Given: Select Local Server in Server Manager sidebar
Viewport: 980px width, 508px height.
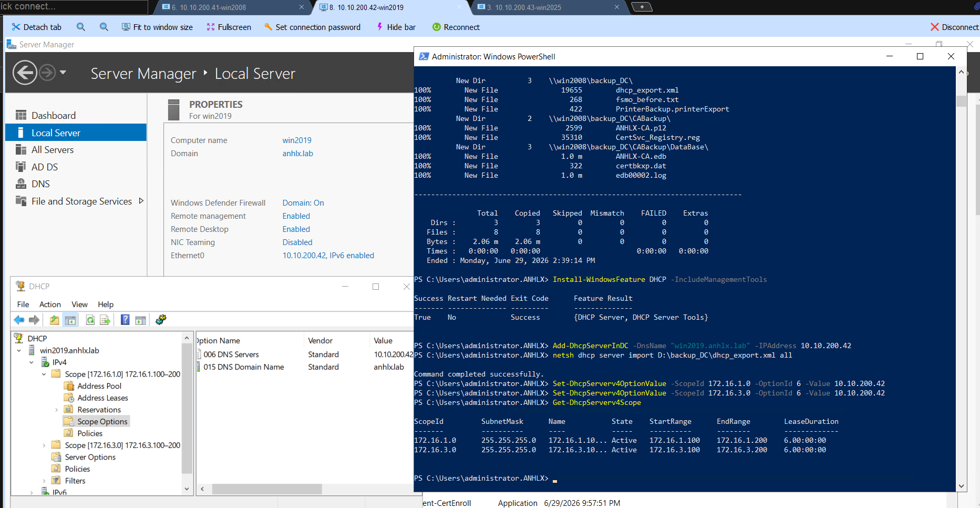Looking at the screenshot, I should click(76, 133).
